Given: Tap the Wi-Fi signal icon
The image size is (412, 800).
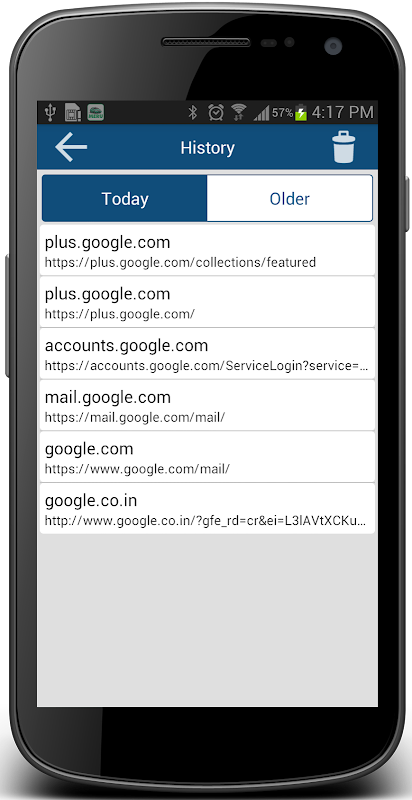Looking at the screenshot, I should 238,112.
